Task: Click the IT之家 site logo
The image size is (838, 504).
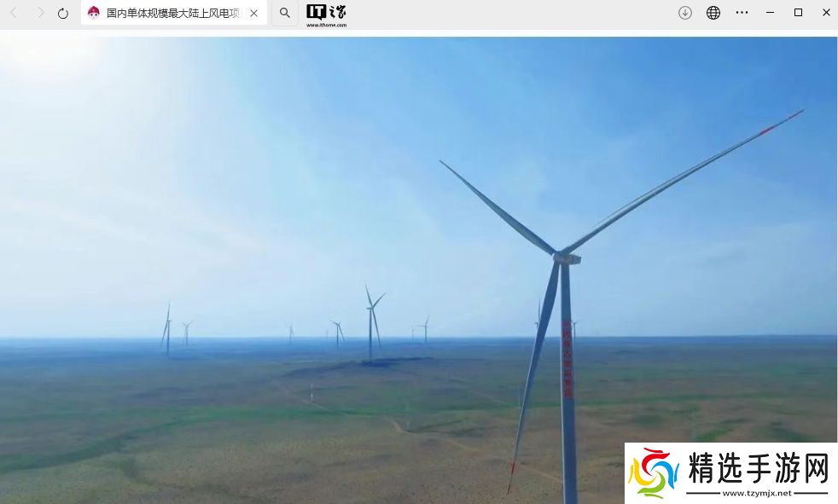Action: pyautogui.click(x=326, y=11)
